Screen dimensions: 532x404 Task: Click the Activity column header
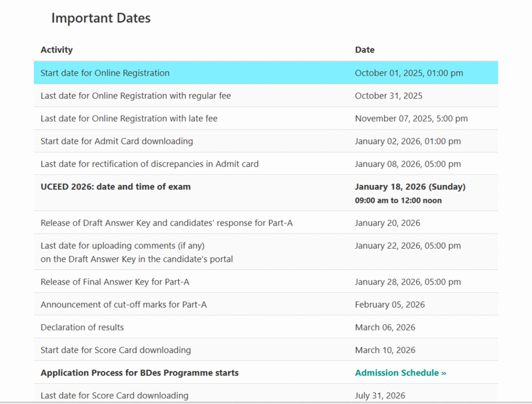tap(57, 50)
